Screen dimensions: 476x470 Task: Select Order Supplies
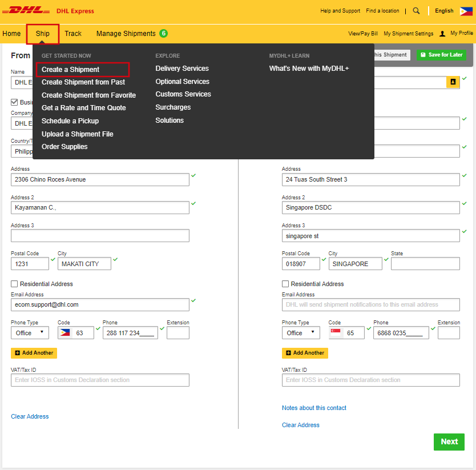pyautogui.click(x=64, y=146)
